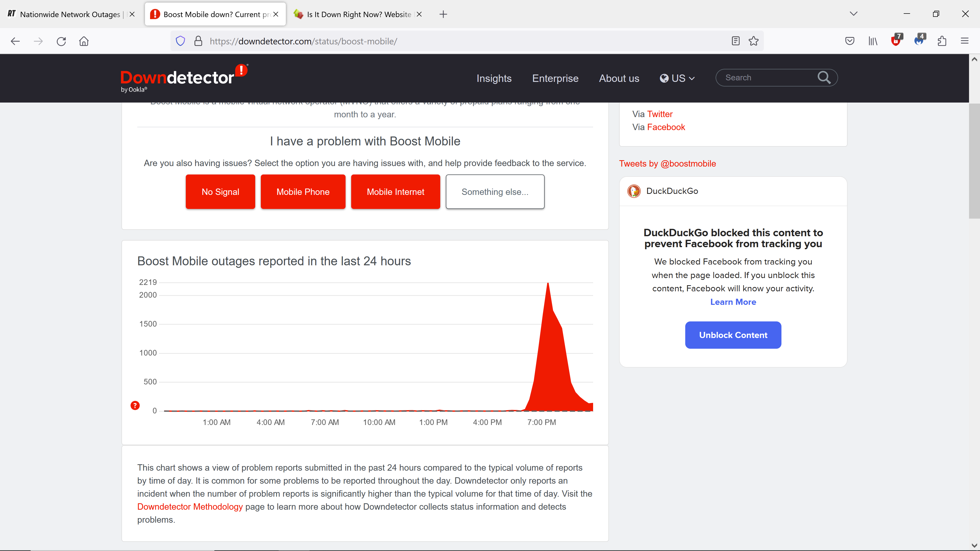Image resolution: width=980 pixels, height=551 pixels.
Task: Click the Unblock Content button
Action: pos(733,335)
